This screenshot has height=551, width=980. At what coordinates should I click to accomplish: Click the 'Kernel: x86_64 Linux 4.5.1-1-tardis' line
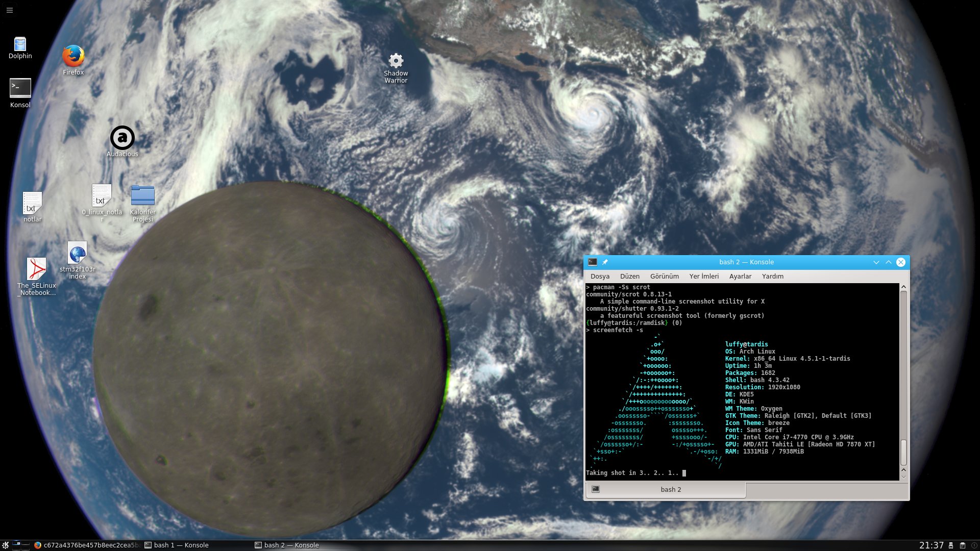coord(788,359)
